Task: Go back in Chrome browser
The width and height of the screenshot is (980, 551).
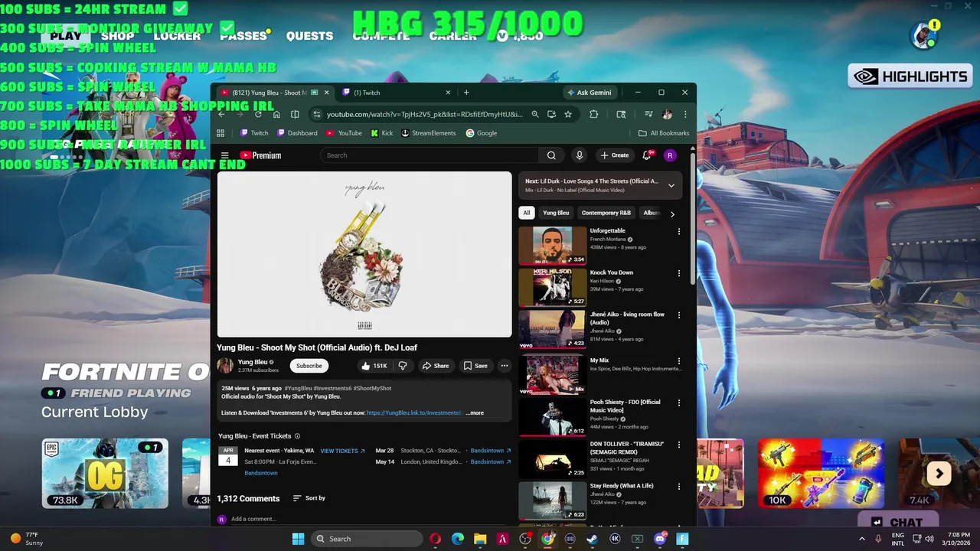Action: pyautogui.click(x=221, y=114)
